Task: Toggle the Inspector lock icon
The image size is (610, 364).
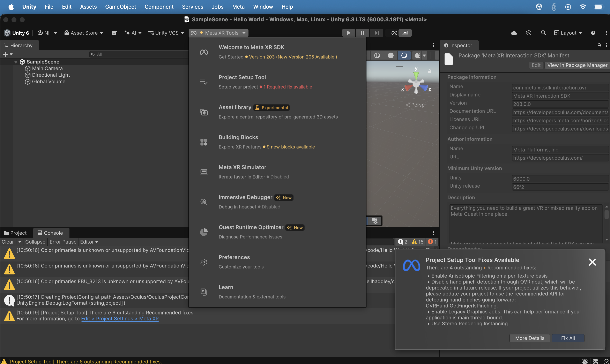Action: tap(599, 45)
